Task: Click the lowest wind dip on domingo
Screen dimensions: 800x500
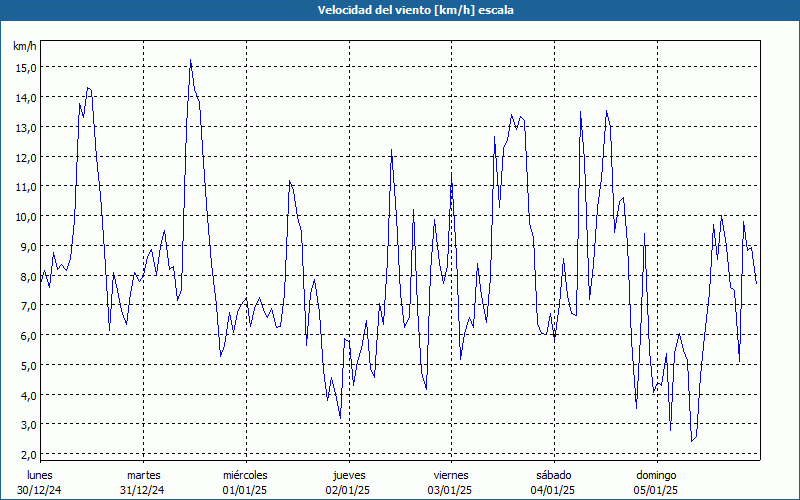Action: [692, 441]
